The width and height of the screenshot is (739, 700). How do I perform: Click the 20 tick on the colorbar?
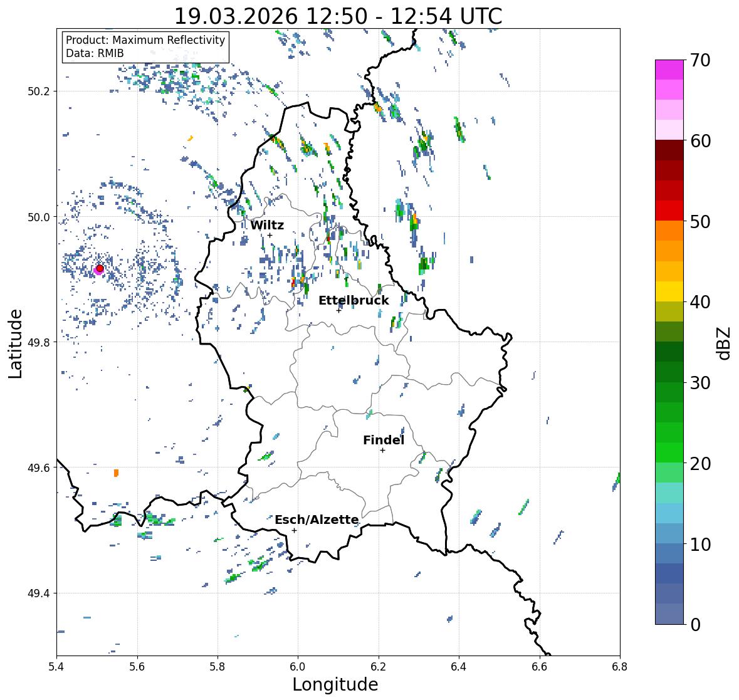(700, 464)
